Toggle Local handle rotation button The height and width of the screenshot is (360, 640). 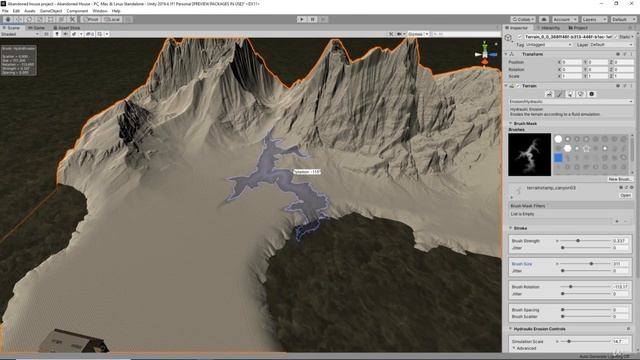tap(111, 19)
